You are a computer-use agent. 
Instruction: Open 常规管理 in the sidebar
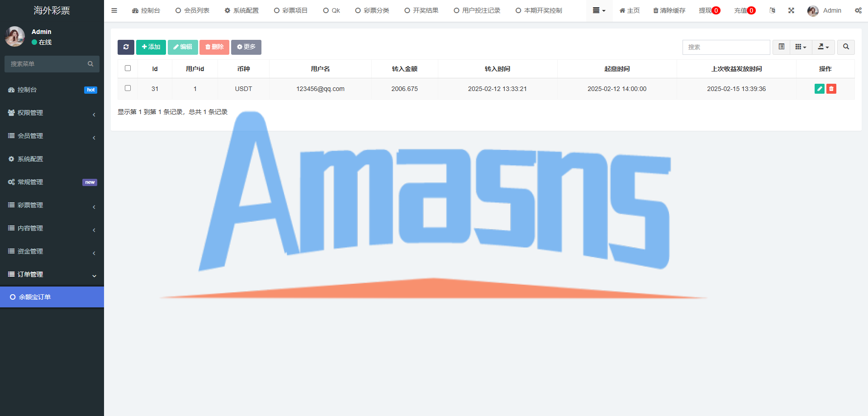click(52, 182)
